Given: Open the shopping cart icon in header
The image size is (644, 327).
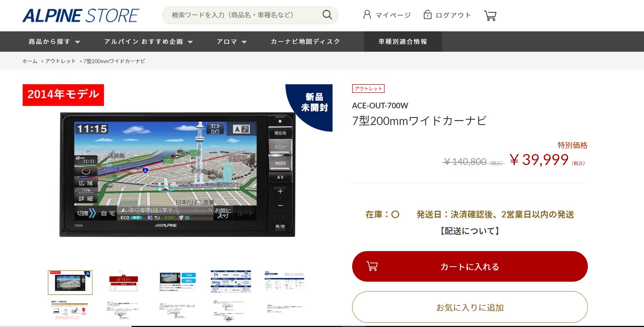Looking at the screenshot, I should [490, 15].
